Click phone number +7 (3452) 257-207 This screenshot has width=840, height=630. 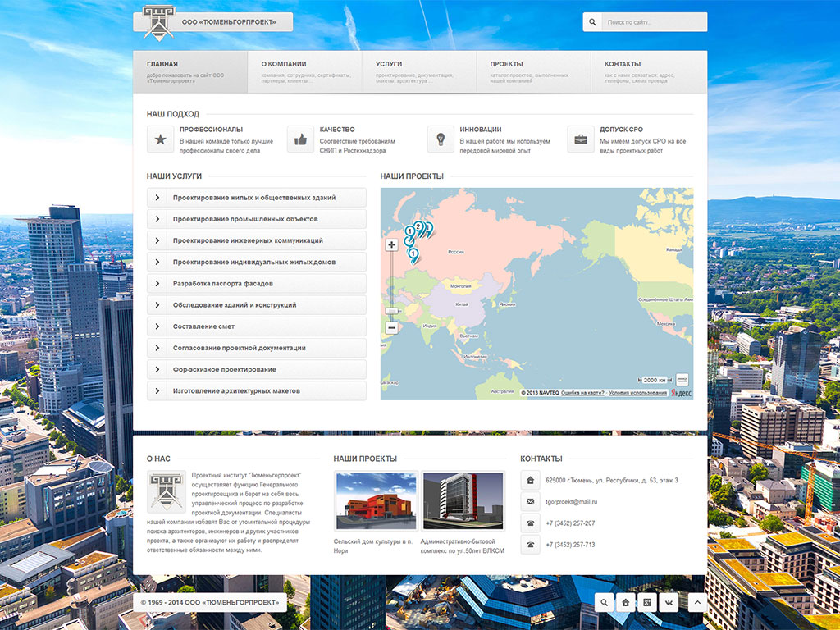pos(570,523)
